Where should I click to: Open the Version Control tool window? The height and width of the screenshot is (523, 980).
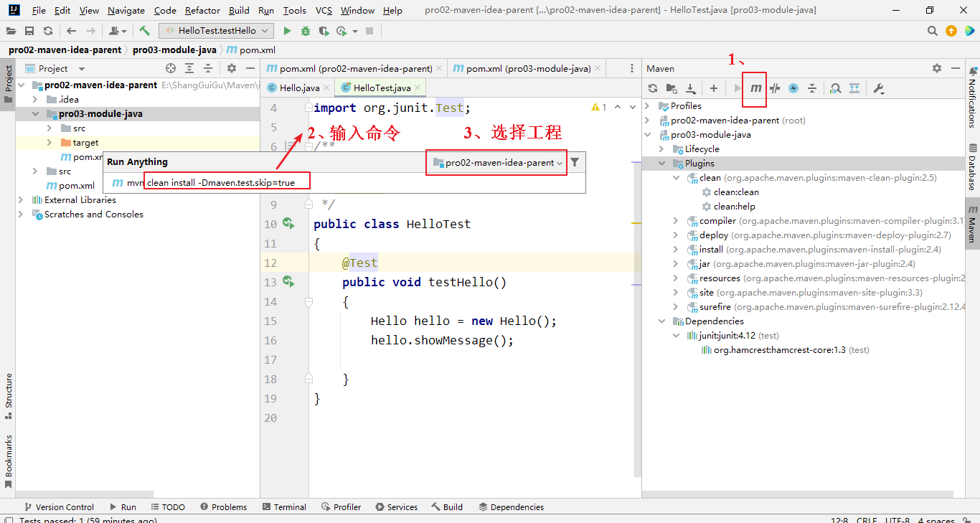pos(59,506)
